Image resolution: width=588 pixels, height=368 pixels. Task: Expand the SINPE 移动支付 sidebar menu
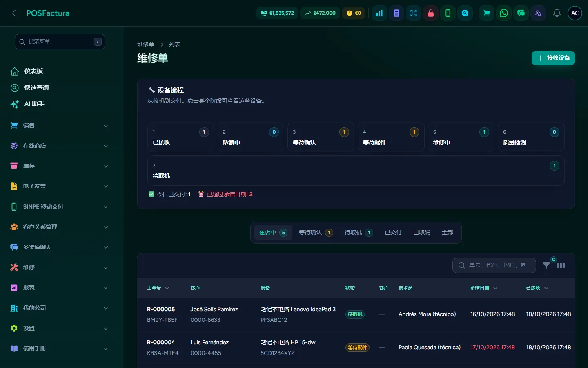[x=60, y=206]
